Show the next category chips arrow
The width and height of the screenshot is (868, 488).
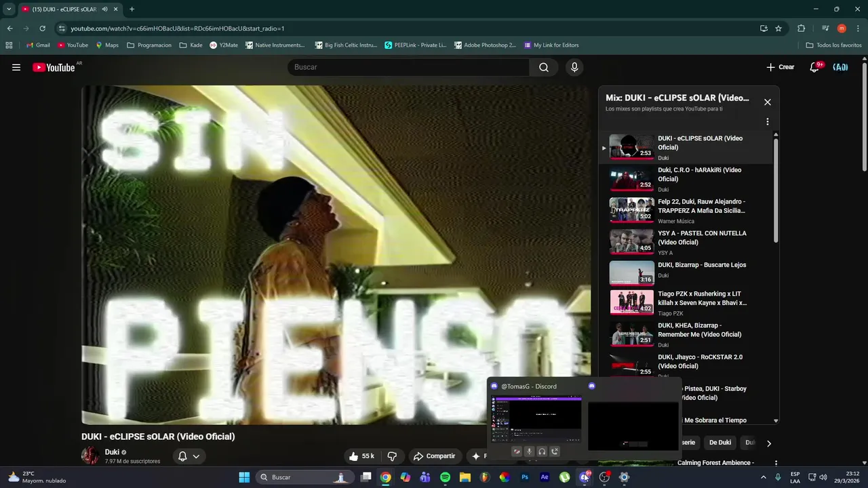(768, 443)
